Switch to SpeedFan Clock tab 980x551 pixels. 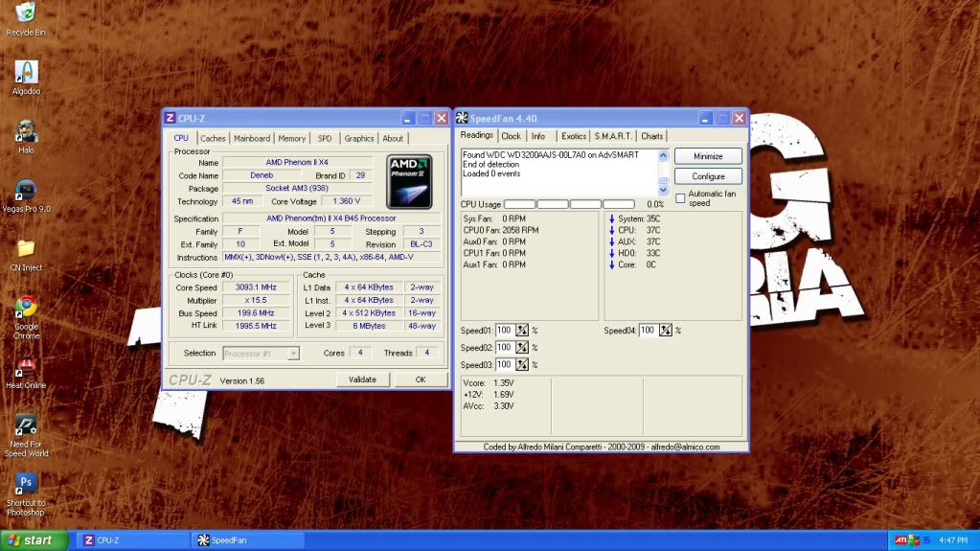coord(511,136)
